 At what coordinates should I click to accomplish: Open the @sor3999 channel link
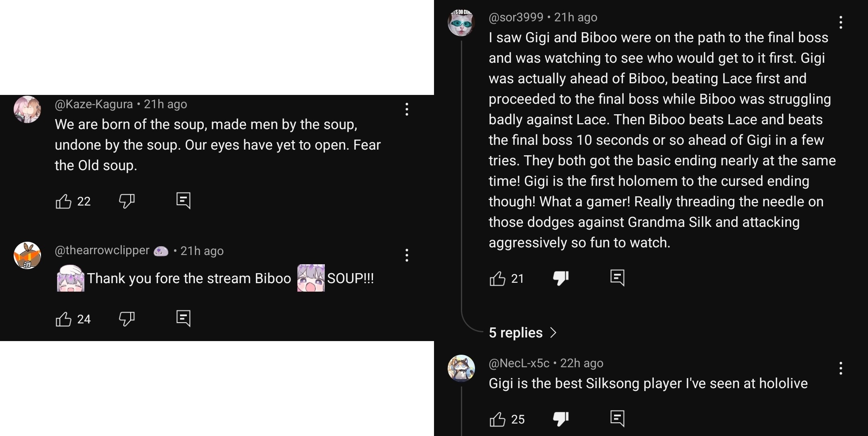tap(516, 17)
